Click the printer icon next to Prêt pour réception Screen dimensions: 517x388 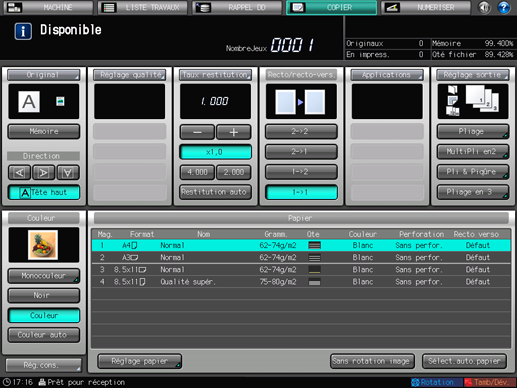[x=42, y=382]
